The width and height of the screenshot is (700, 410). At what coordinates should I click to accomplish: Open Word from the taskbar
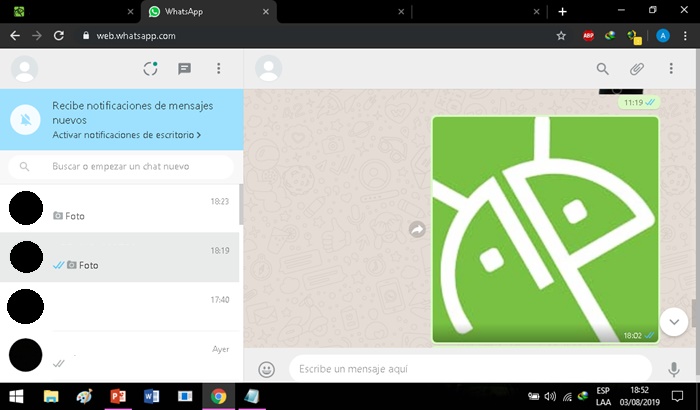coord(151,396)
